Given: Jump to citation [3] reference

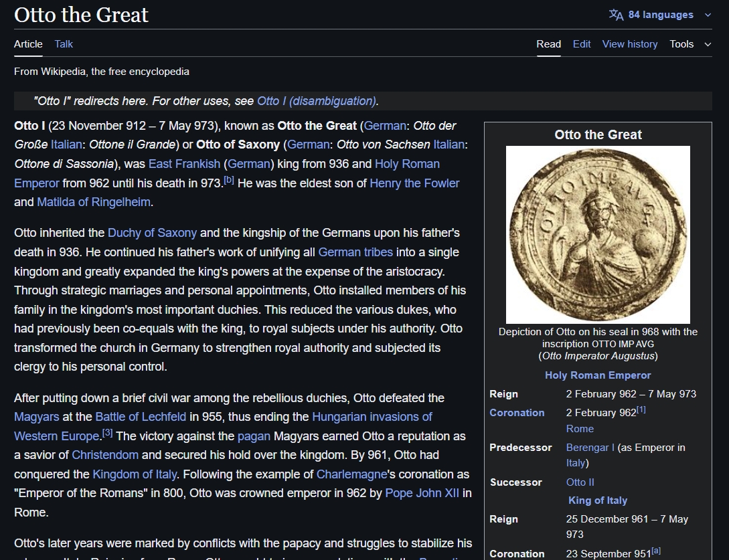Looking at the screenshot, I should (x=107, y=433).
